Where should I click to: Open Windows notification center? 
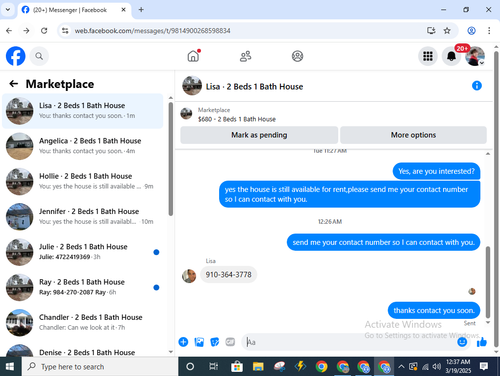click(x=484, y=366)
